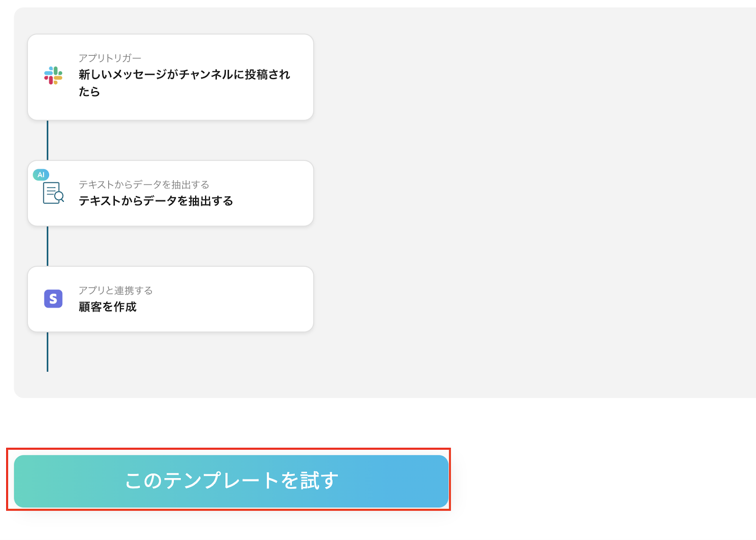Viewport: 756px width, 540px height.
Task: Click the アプリと連携する label
Action: (x=115, y=290)
